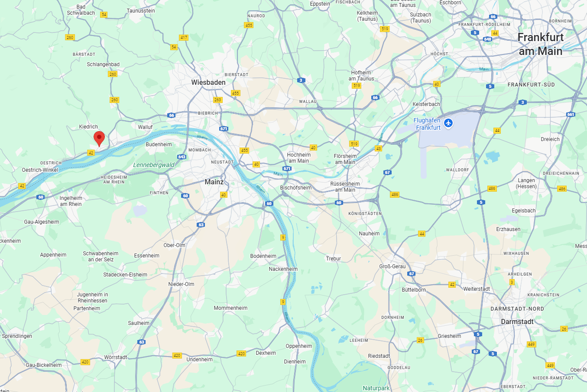Screen dimensions: 587x392
Task: Click the red location pin near Kiedrich
Action: click(x=99, y=138)
